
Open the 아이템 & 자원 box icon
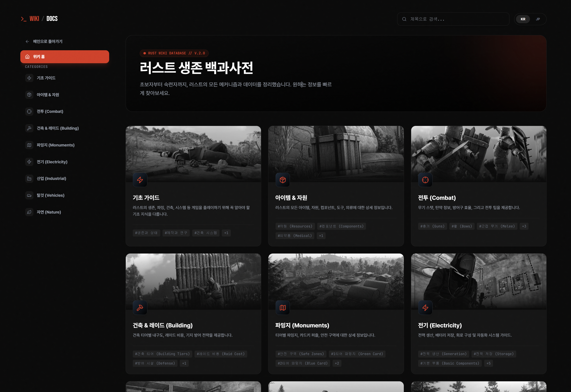(x=29, y=95)
